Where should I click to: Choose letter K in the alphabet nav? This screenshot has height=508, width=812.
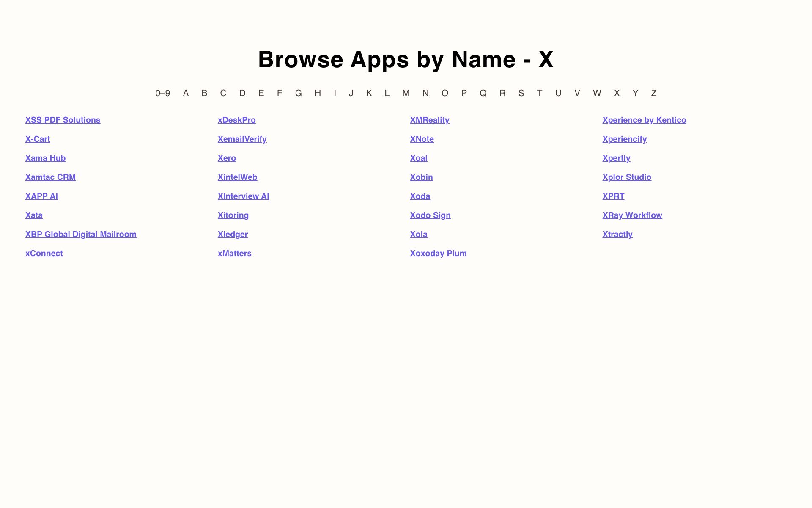pyautogui.click(x=369, y=93)
